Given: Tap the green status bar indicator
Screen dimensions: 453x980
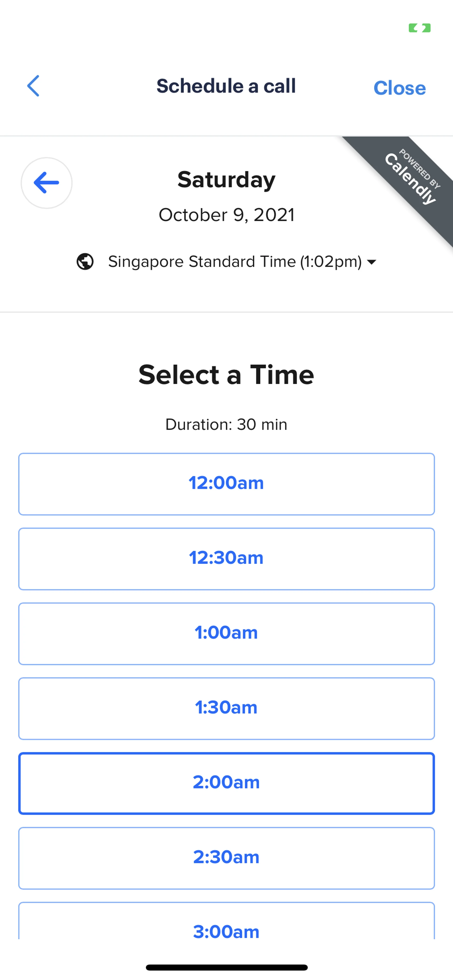Looking at the screenshot, I should [x=419, y=28].
